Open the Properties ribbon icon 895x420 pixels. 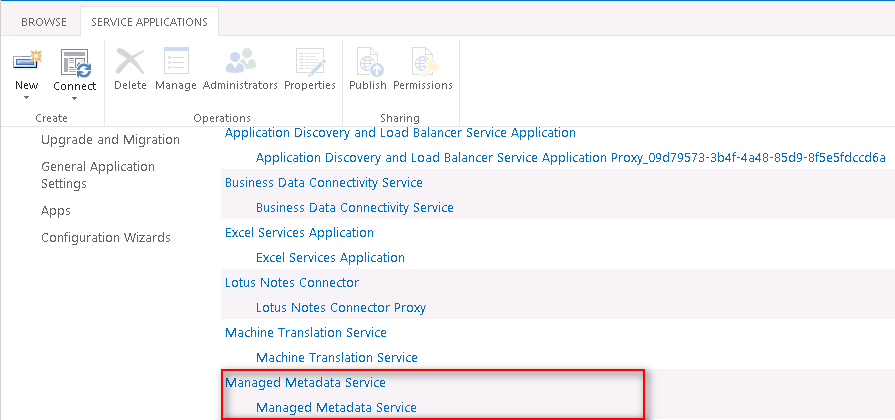tap(310, 62)
